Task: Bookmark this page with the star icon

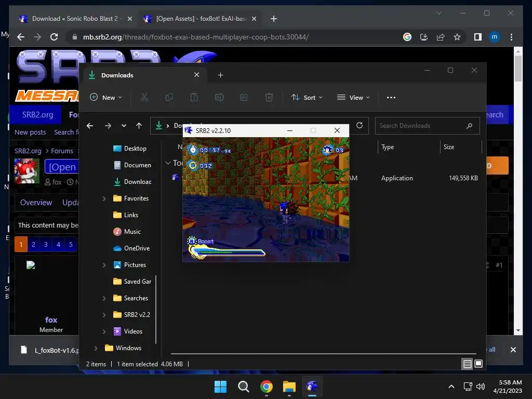Action: coord(457,37)
